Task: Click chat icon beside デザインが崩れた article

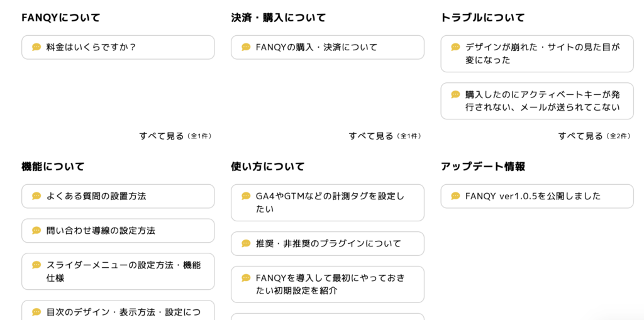Action: (x=455, y=47)
